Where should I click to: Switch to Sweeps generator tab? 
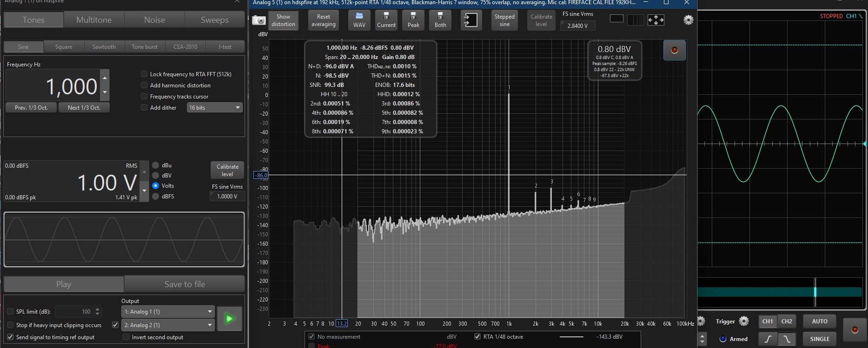214,20
